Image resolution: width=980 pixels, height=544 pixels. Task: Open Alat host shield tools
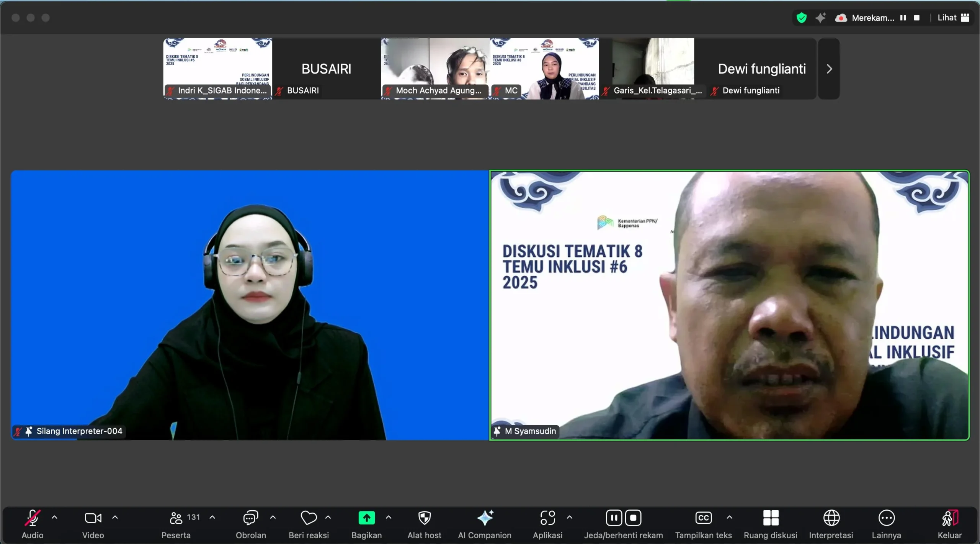pyautogui.click(x=424, y=518)
